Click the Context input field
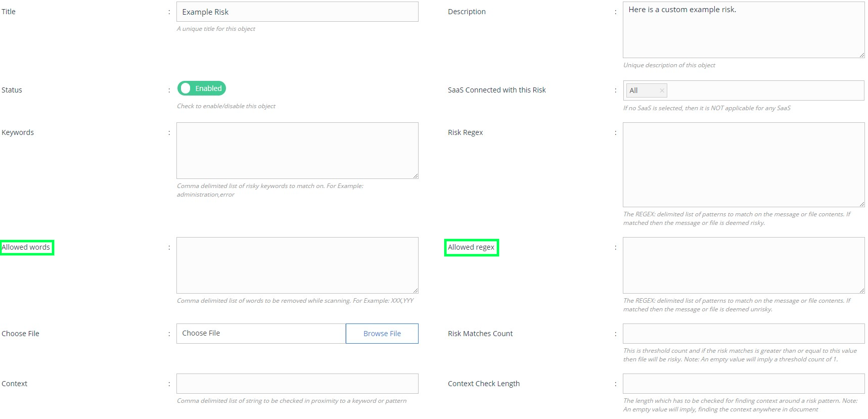The image size is (868, 419). [x=297, y=384]
